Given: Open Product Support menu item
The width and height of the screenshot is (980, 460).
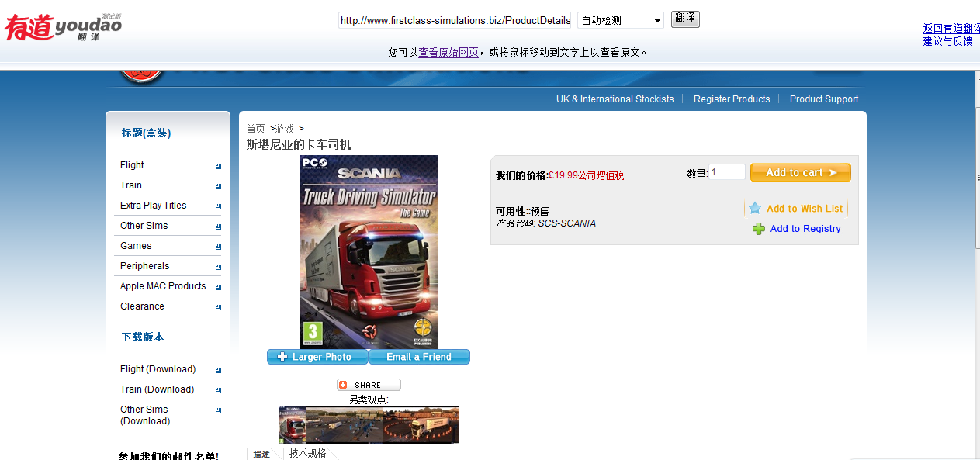Looking at the screenshot, I should [x=824, y=99].
